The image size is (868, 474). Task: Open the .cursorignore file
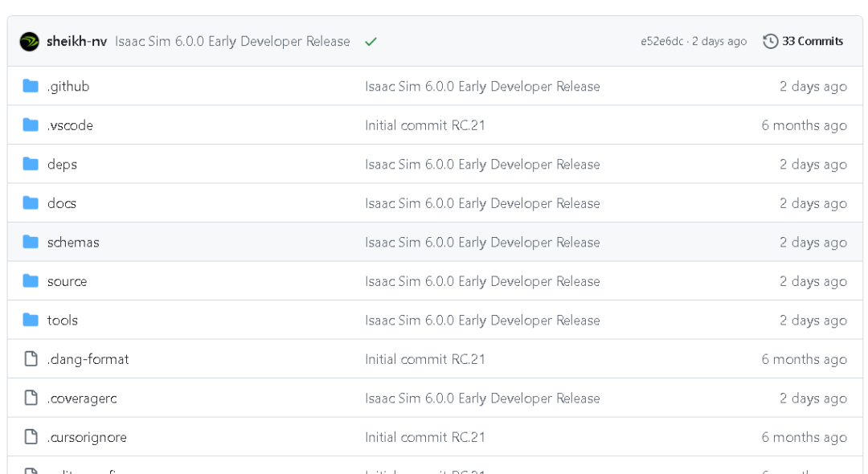click(86, 437)
